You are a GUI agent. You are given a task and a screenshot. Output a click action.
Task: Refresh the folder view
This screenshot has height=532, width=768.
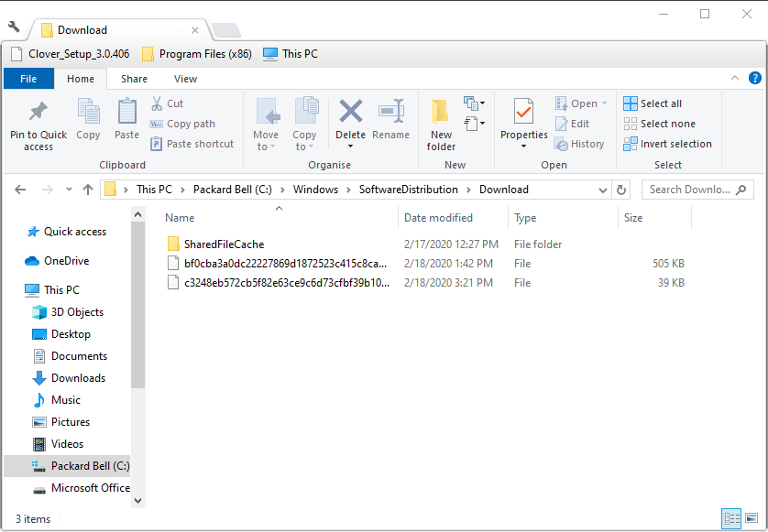pos(621,190)
